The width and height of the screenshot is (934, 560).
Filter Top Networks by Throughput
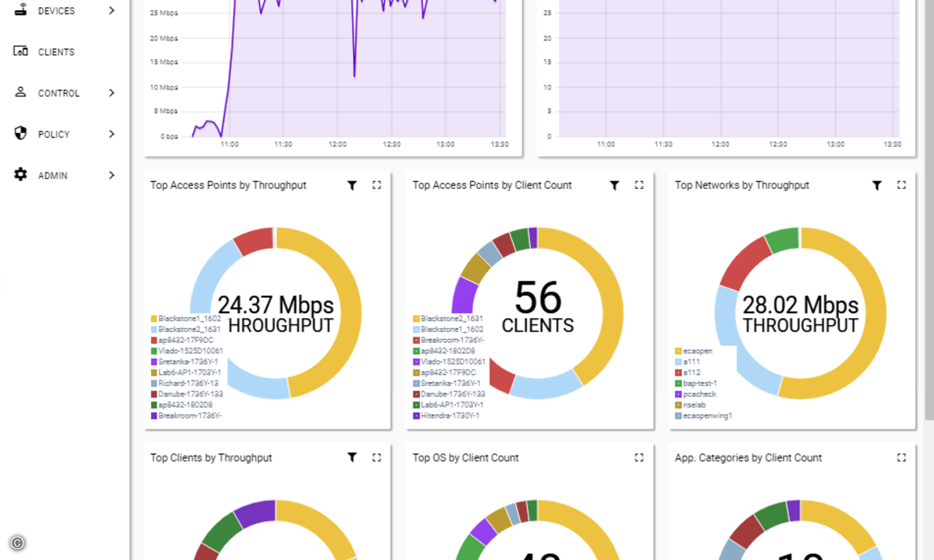[x=876, y=185]
